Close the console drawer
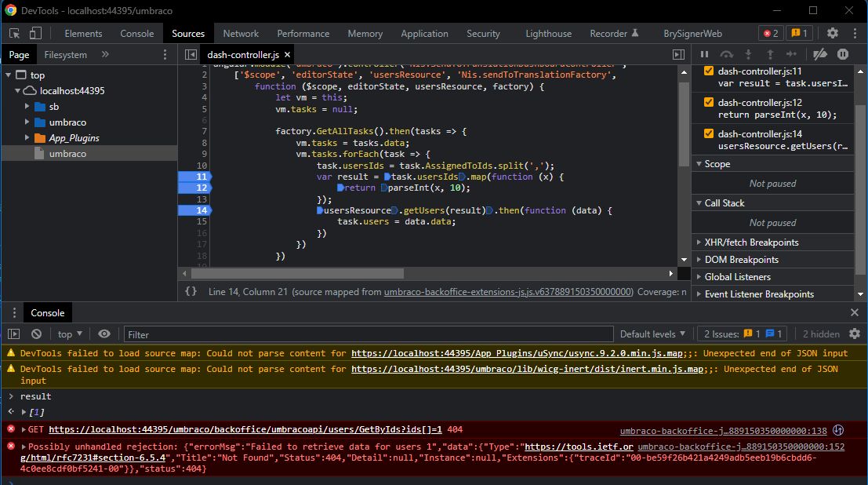Screen dimensions: 868x485 pyautogui.click(x=854, y=312)
